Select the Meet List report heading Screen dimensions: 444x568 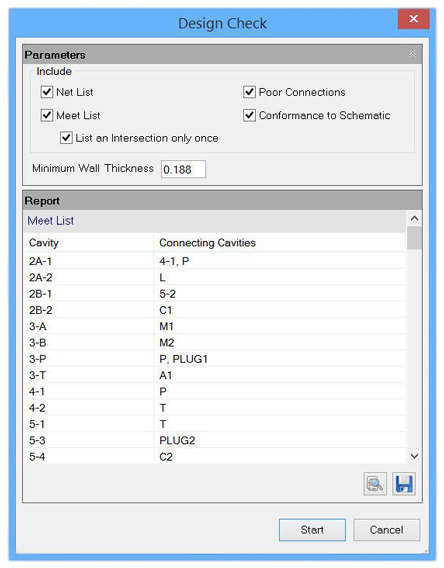(x=51, y=221)
